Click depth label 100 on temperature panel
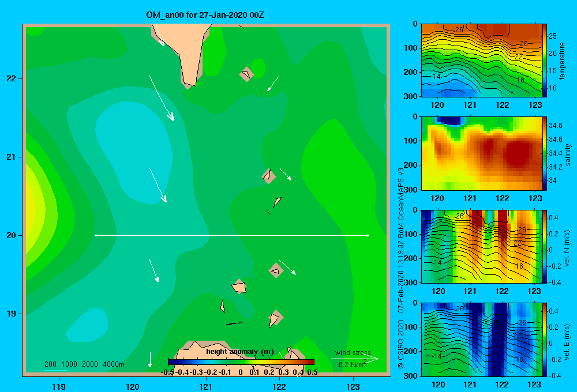 click(410, 48)
